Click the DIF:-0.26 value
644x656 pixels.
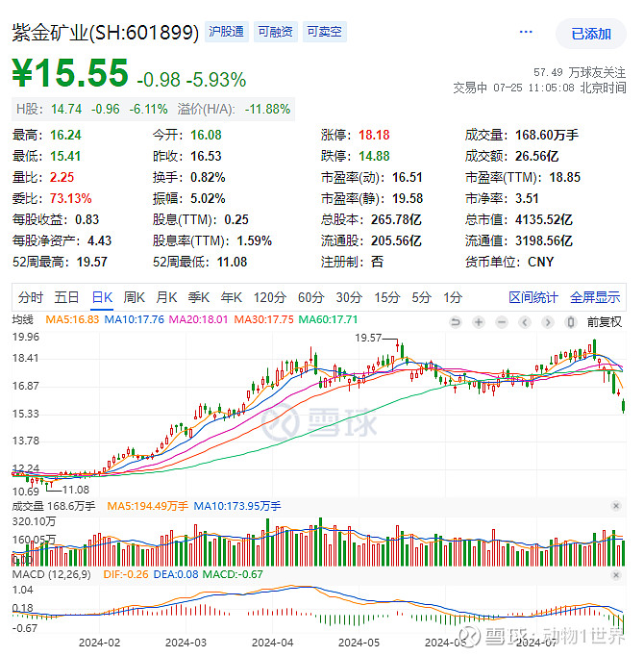point(126,574)
